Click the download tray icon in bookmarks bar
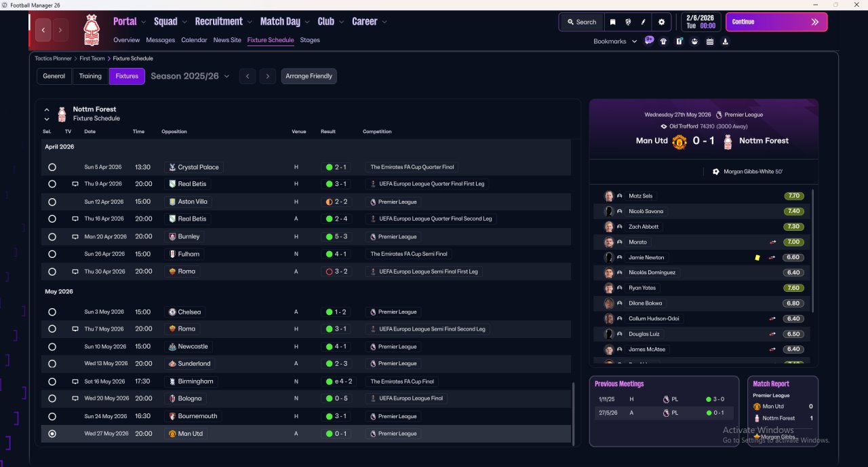This screenshot has height=467, width=868. coord(725,41)
